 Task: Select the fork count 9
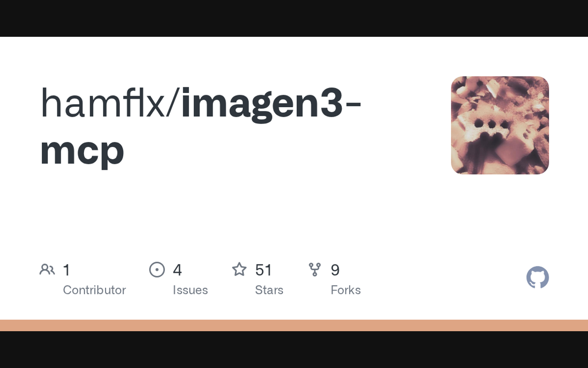pos(335,270)
